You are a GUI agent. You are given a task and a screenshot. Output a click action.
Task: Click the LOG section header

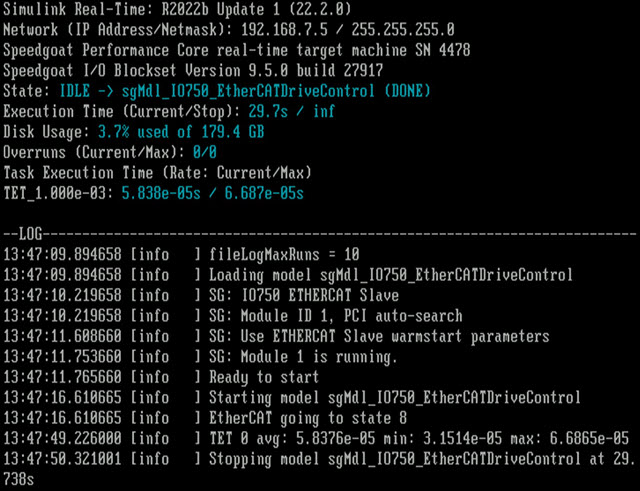[28, 232]
